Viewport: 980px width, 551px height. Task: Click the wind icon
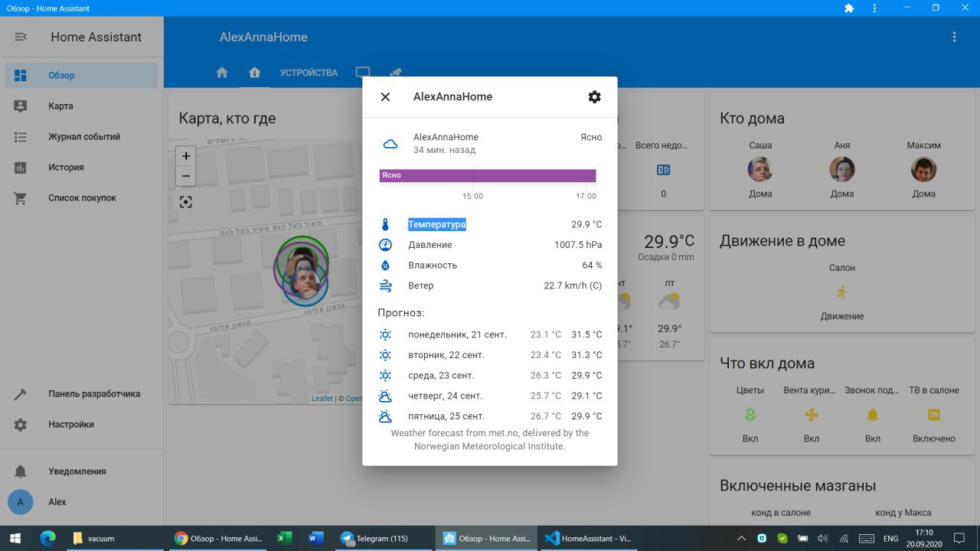point(385,285)
